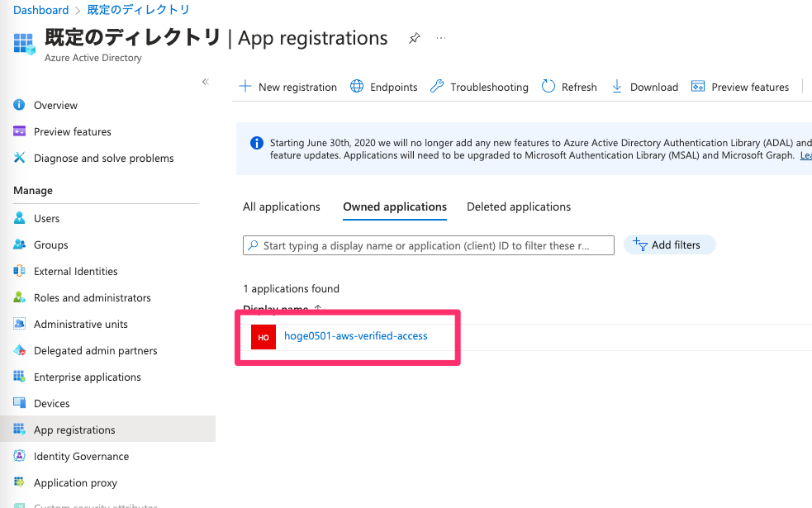Click the Troubleshooting wrench icon
The image size is (812, 508).
437,86
